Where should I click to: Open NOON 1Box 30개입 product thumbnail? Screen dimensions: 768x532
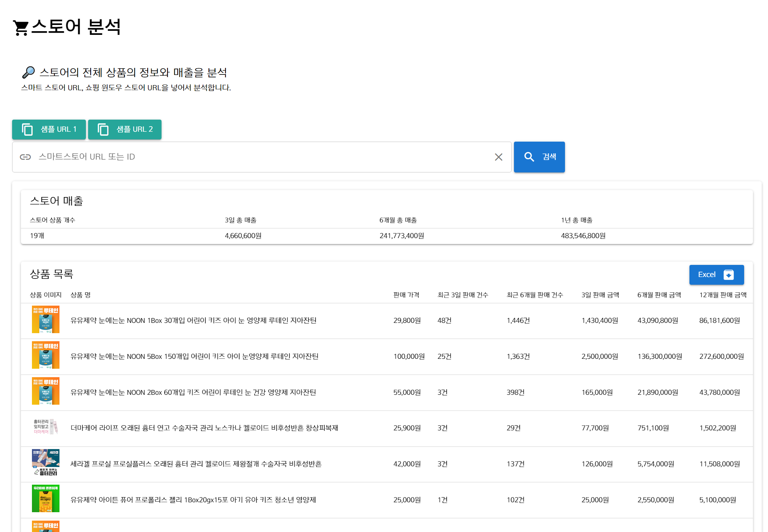(x=46, y=320)
